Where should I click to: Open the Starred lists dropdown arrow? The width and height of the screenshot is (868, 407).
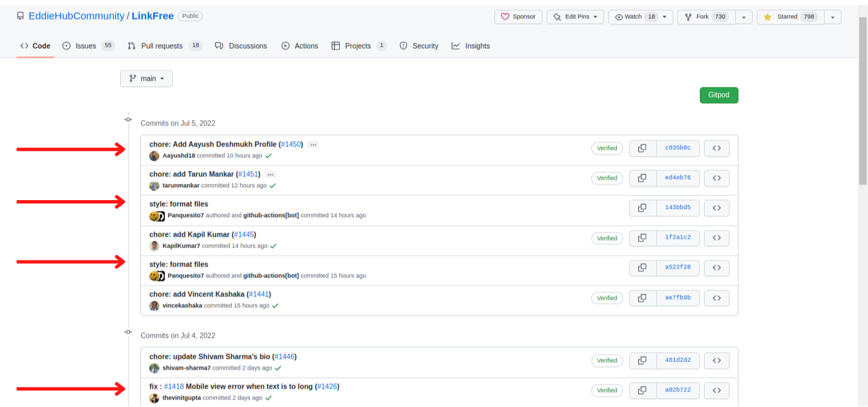833,17
